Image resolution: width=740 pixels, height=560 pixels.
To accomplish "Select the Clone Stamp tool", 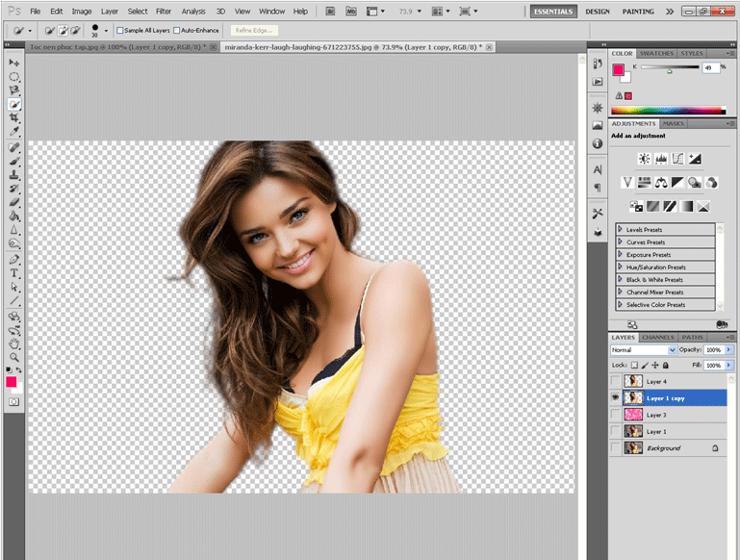I will [14, 176].
